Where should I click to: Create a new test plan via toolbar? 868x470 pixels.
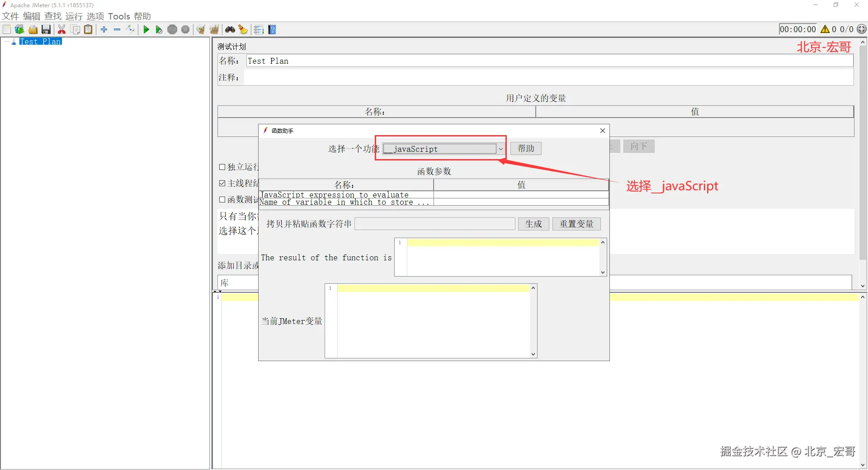point(7,29)
